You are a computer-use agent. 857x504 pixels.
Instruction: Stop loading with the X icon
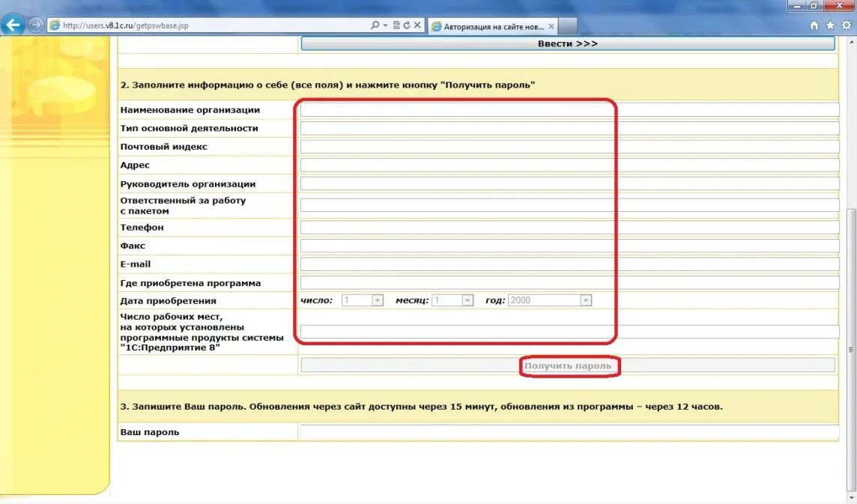coord(417,25)
